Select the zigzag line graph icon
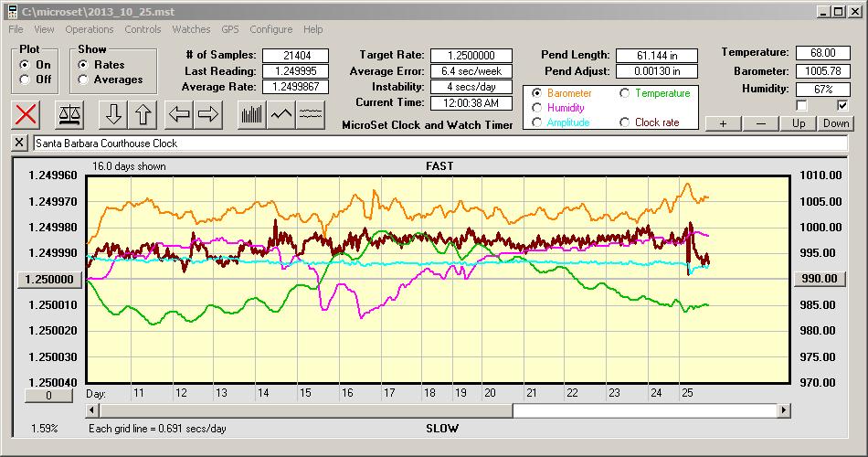The height and width of the screenshot is (457, 868). [281, 114]
